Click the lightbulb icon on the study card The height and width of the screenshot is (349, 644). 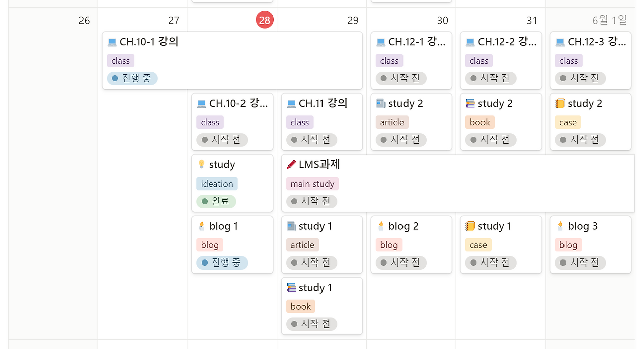tap(201, 164)
